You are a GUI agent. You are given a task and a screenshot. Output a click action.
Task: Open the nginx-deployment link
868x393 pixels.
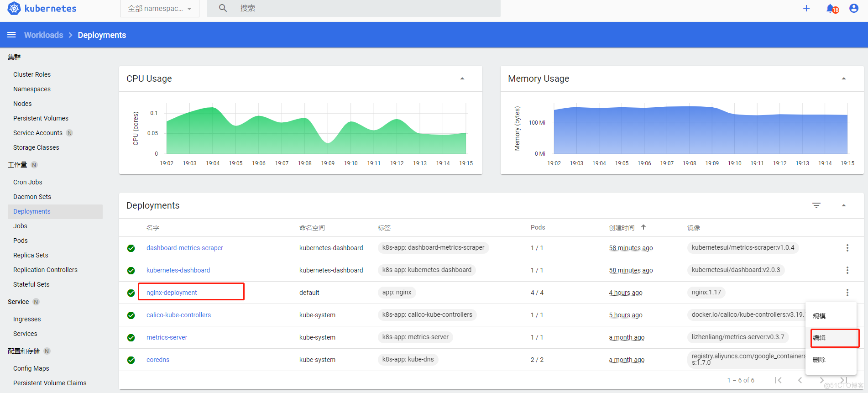pos(172,293)
